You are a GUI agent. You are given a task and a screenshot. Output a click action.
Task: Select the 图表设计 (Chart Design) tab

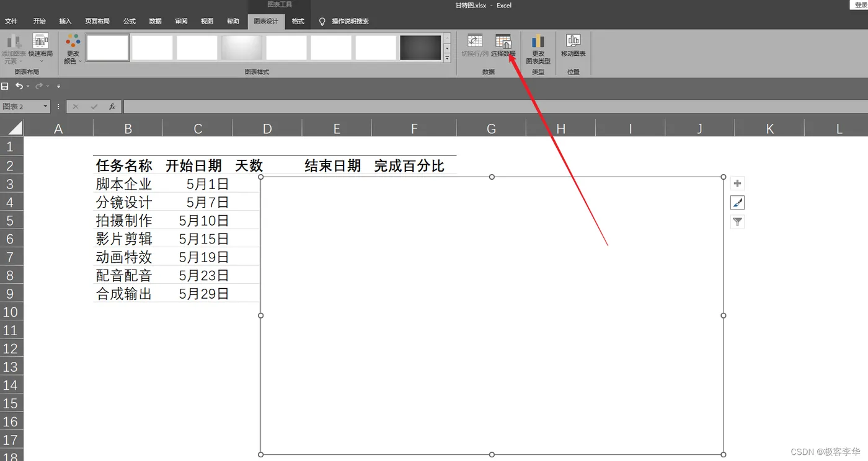click(x=267, y=21)
